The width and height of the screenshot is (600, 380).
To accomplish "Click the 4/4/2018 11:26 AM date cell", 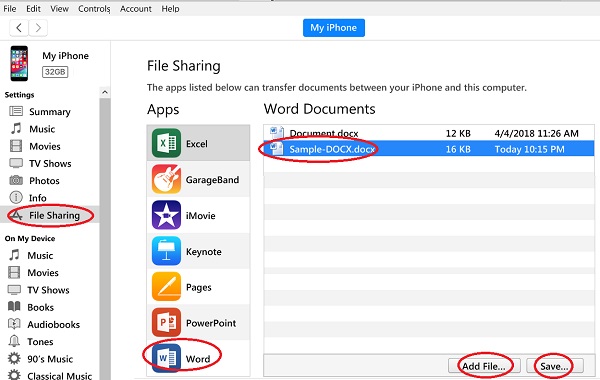I will pos(536,133).
